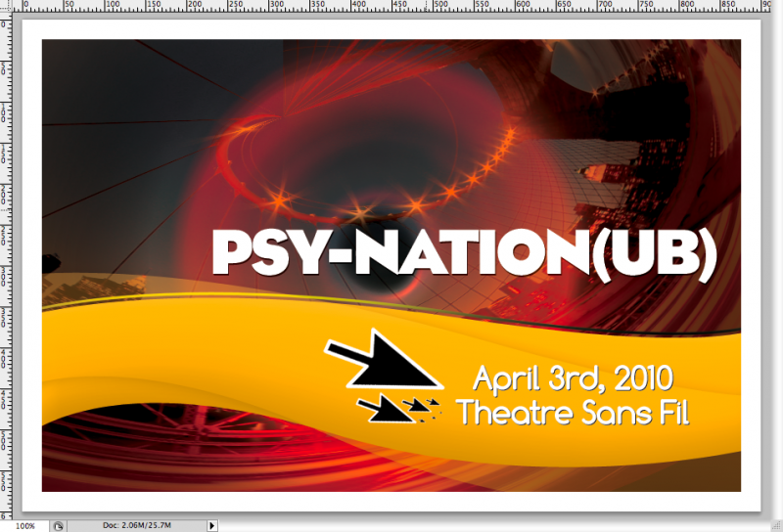Click the April 3rd, 2010 text

pos(573,378)
